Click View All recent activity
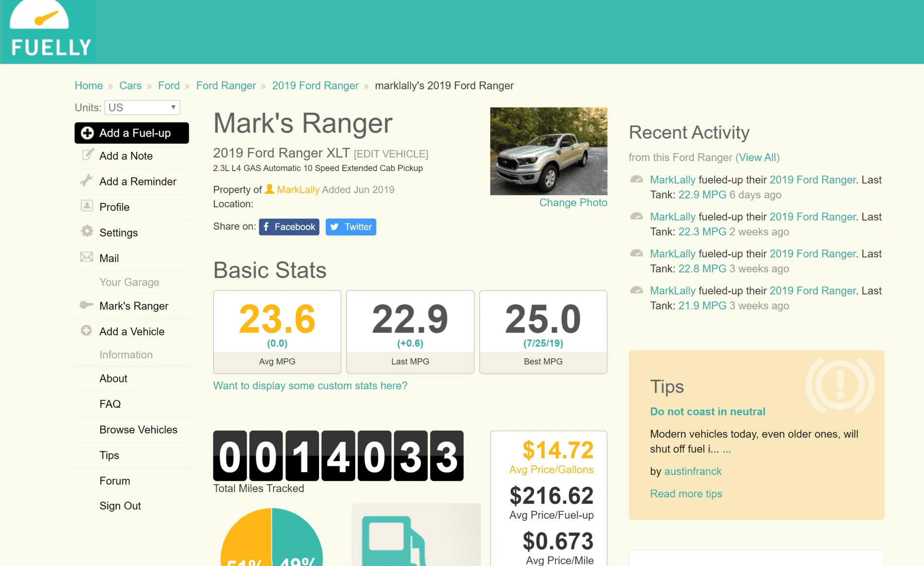The image size is (924, 566). pos(757,157)
